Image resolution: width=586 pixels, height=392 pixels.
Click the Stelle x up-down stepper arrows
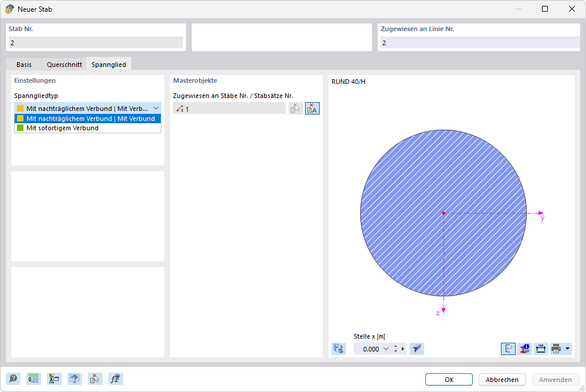pos(396,349)
